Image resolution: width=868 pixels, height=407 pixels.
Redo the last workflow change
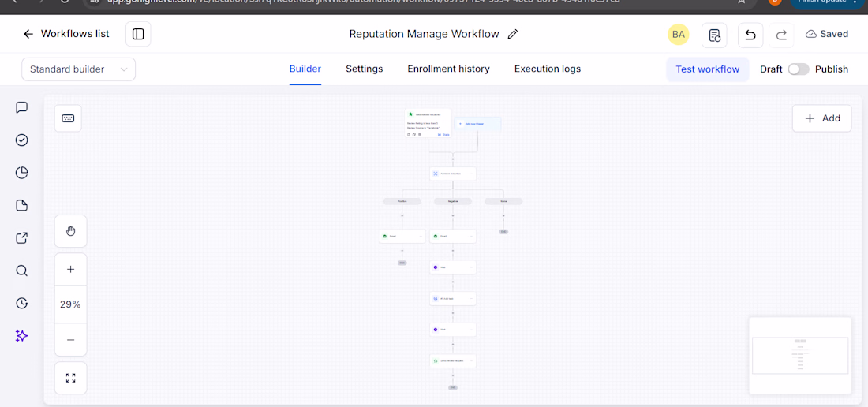[781, 35]
